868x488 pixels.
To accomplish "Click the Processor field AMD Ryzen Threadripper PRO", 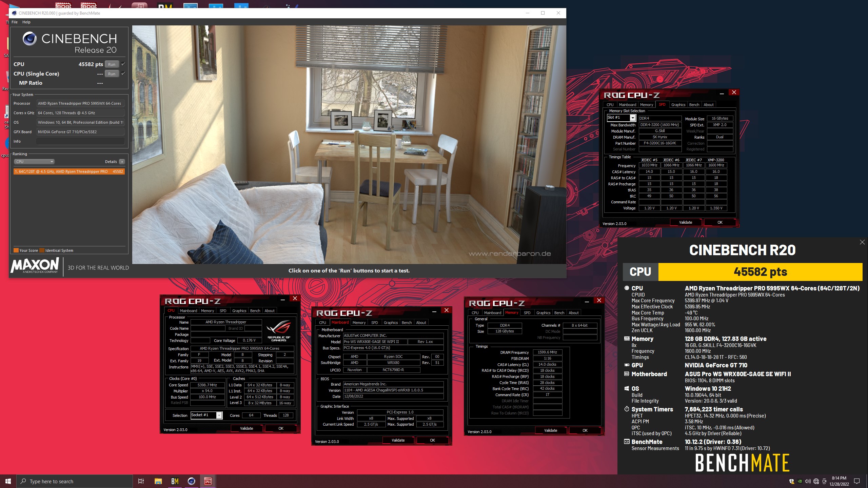I will (80, 103).
